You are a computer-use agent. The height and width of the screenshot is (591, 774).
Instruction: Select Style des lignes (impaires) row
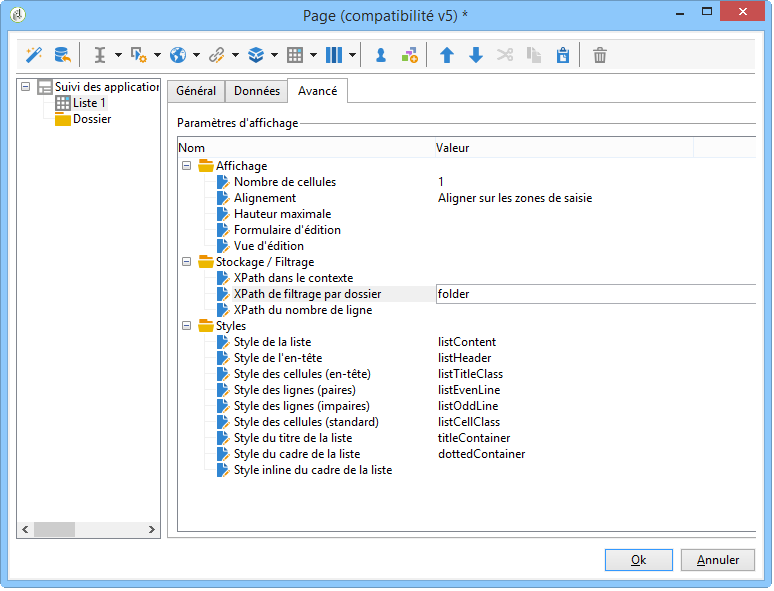click(x=302, y=406)
